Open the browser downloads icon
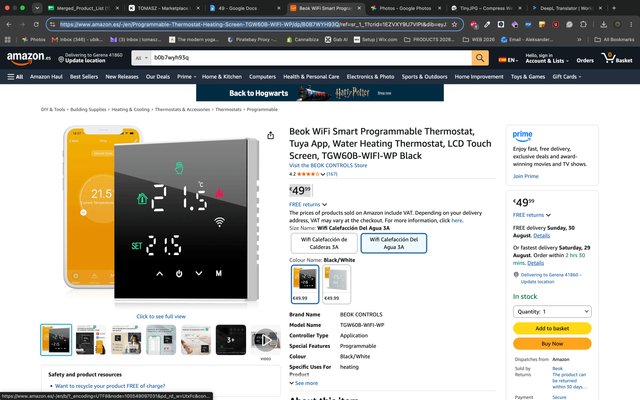Screen dimensions: 640x400 [x=603, y=24]
